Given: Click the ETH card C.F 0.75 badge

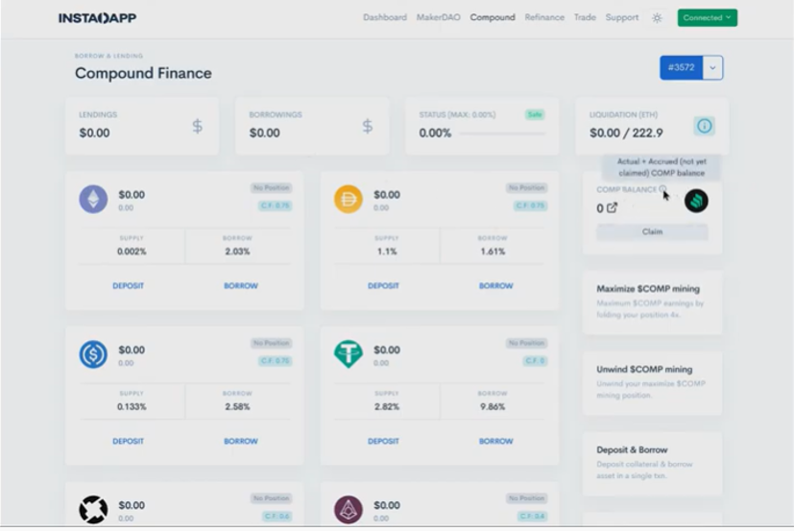Looking at the screenshot, I should point(276,206).
